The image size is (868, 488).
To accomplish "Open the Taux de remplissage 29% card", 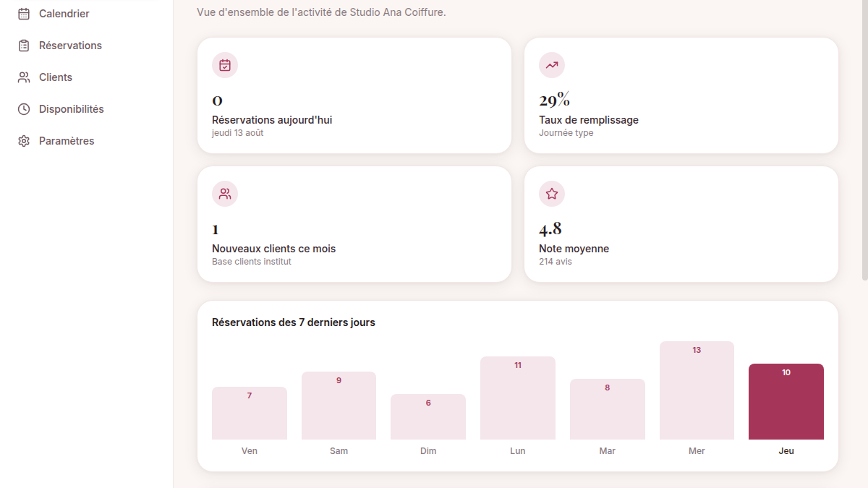I will pos(681,95).
